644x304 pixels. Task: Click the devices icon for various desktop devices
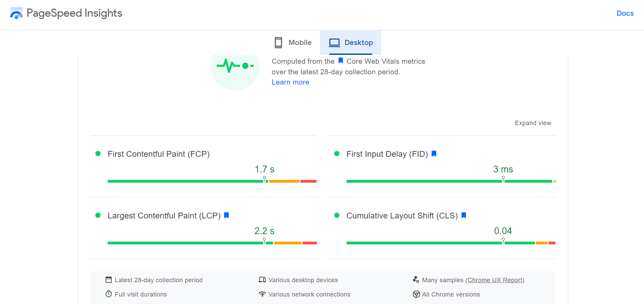coord(262,279)
